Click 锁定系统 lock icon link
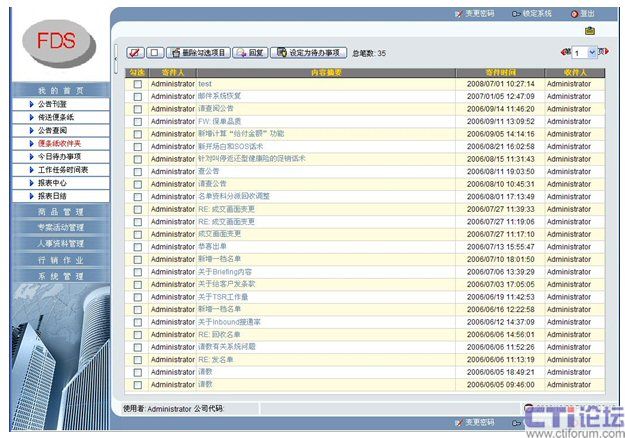625x438 pixels. click(530, 13)
